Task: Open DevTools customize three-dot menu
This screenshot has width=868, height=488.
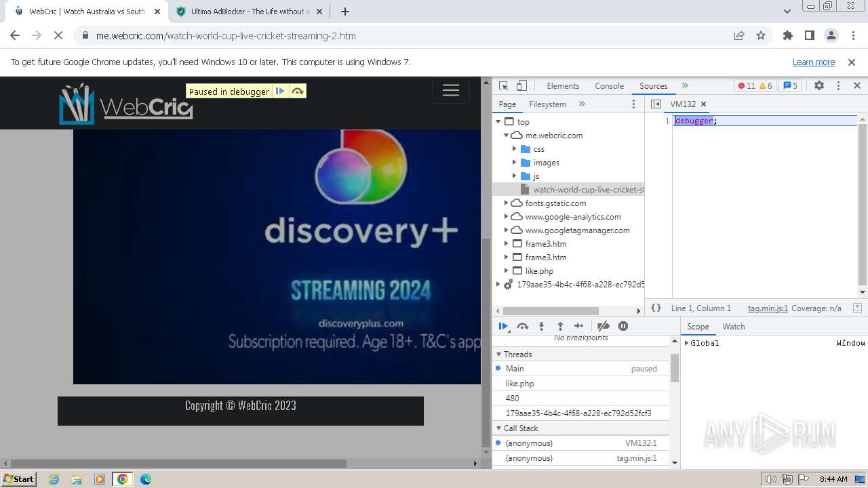Action: pyautogui.click(x=838, y=85)
